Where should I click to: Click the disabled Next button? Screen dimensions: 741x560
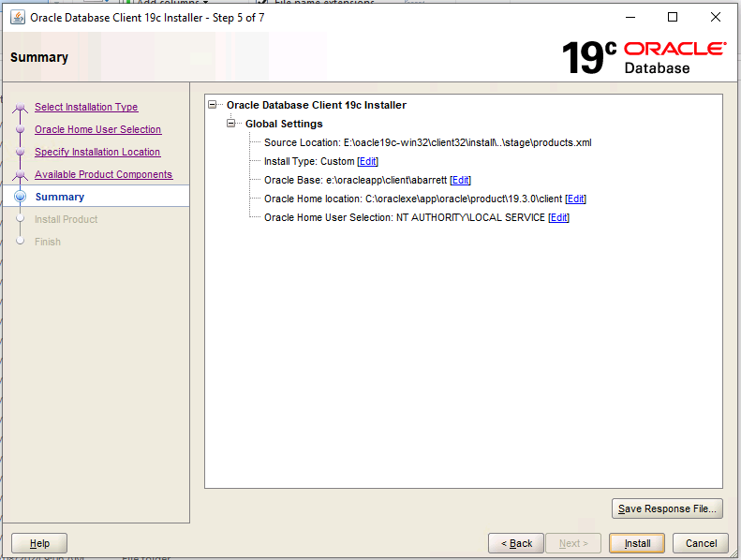pyautogui.click(x=573, y=543)
